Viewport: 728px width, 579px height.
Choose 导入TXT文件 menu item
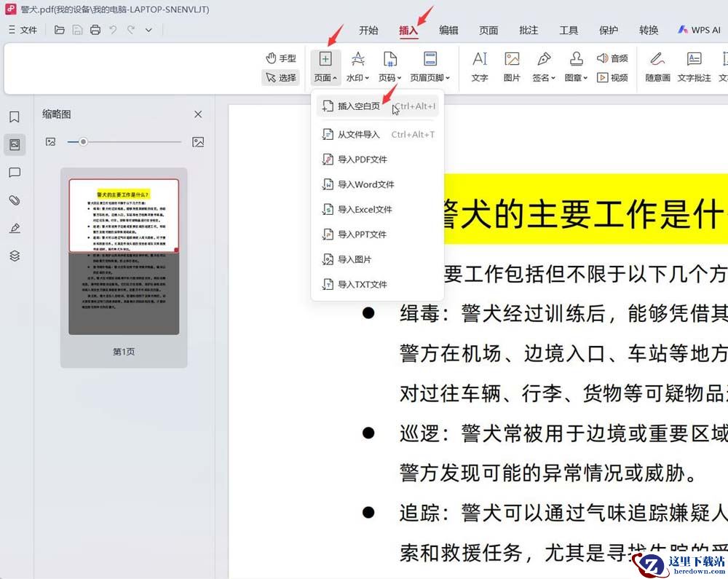pyautogui.click(x=377, y=284)
